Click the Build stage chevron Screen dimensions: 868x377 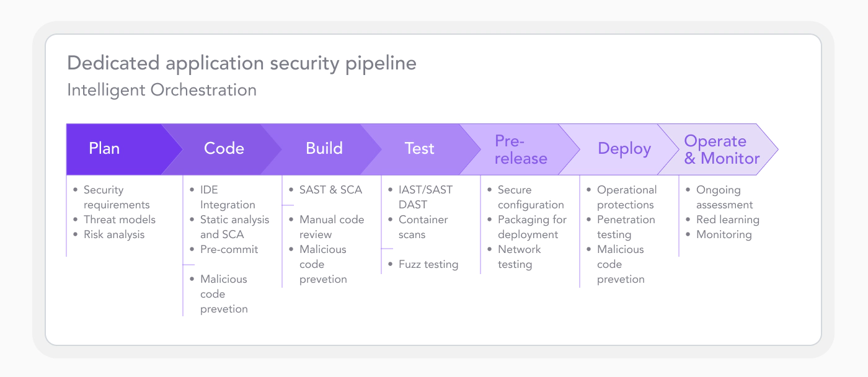pos(324,149)
